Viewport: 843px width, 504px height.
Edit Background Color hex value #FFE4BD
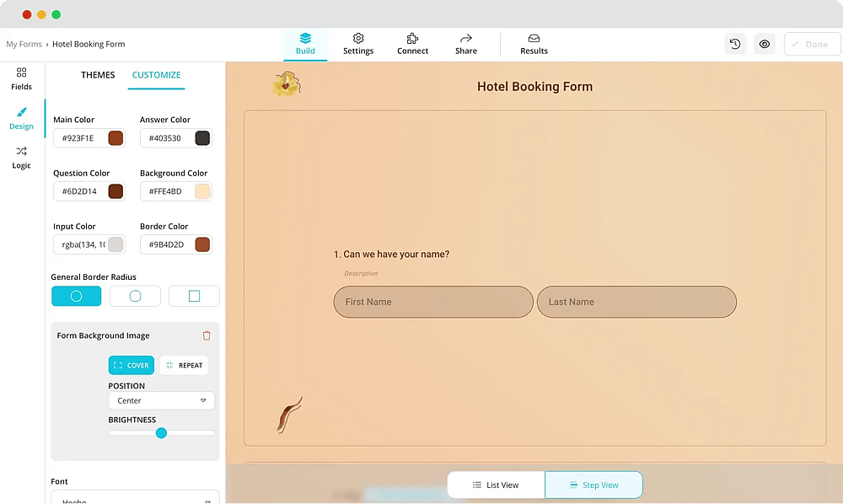pos(167,191)
